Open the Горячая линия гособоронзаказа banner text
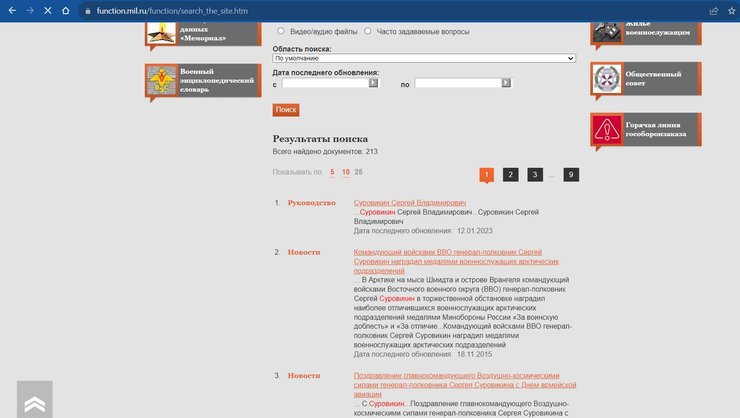 656,130
